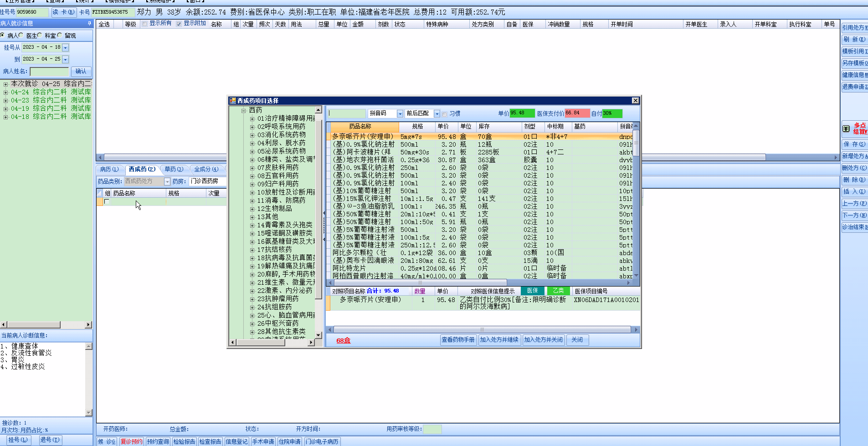
Task: Open the 到 end-date dropdown
Action: coord(66,59)
